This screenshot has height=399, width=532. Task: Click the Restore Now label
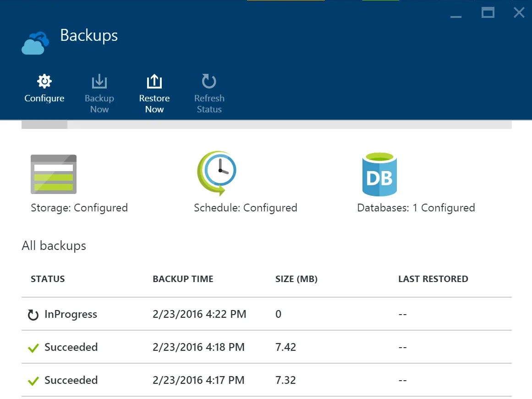(154, 104)
